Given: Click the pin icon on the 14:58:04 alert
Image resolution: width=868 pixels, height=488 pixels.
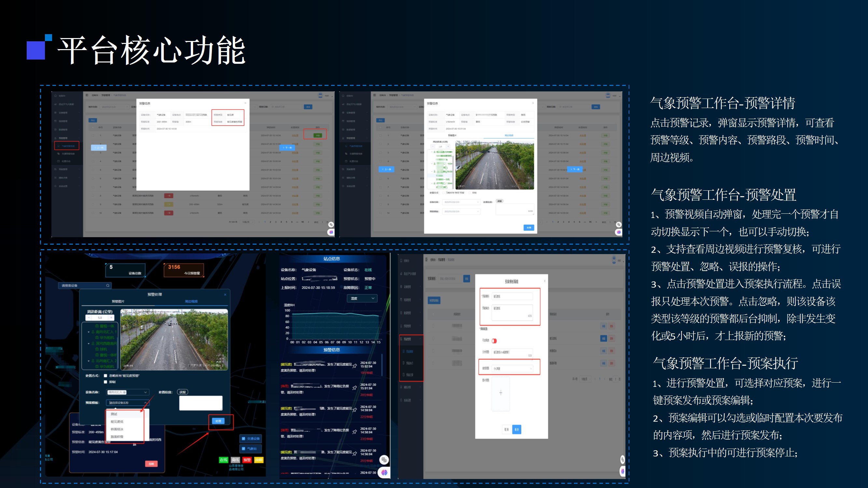Looking at the screenshot, I should 355,432.
